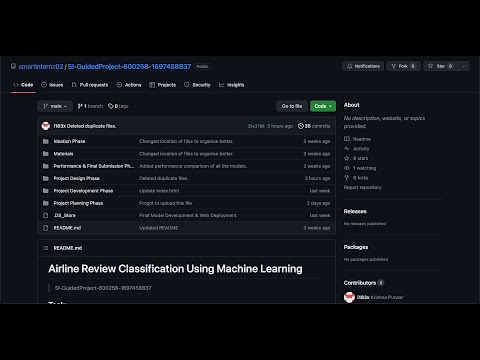480x360 pixels.
Task: Click the star icon in Star button
Action: click(x=430, y=66)
